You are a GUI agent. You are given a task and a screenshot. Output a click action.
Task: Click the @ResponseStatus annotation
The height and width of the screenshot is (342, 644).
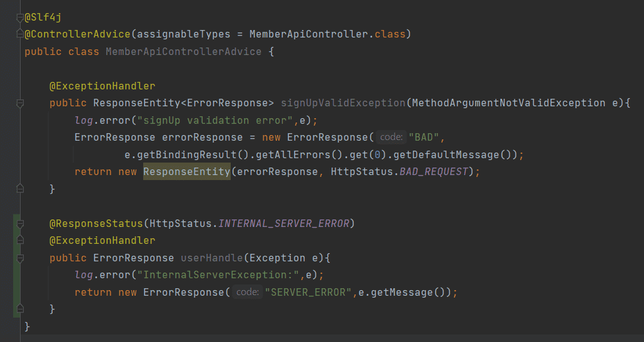coord(96,223)
